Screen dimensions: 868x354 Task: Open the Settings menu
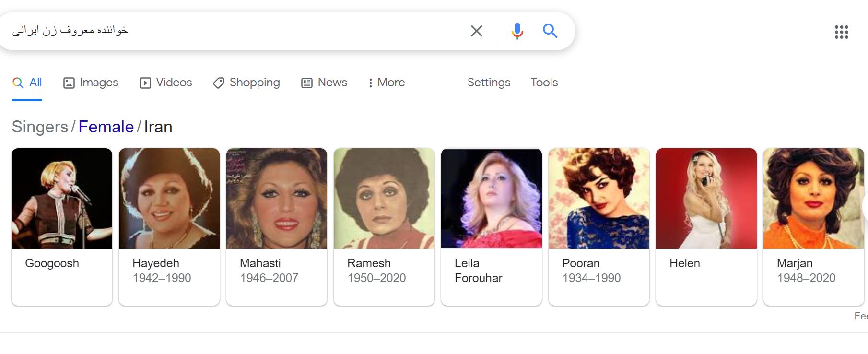[x=488, y=83]
